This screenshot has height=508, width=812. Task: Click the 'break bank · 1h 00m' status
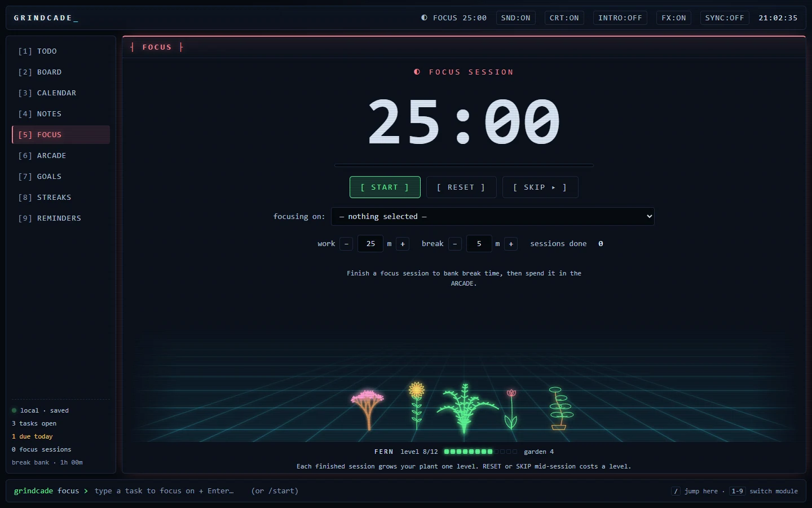click(47, 462)
